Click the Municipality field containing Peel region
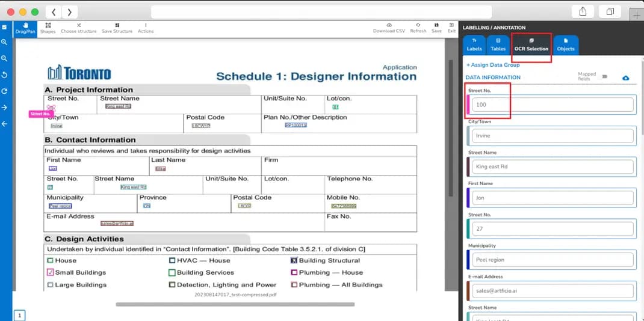Viewport: 644px width, 321px height. coord(553,260)
